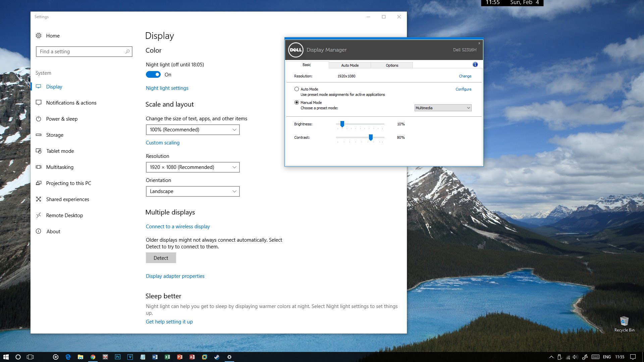Image resolution: width=644 pixels, height=362 pixels.
Task: Toggle Night light switch On/Off
Action: pyautogui.click(x=153, y=74)
